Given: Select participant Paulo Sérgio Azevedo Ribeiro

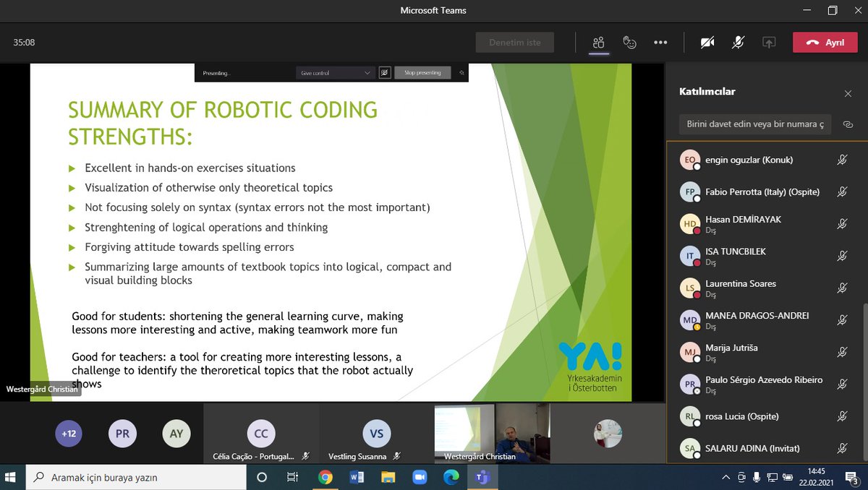Looking at the screenshot, I should pyautogui.click(x=764, y=384).
